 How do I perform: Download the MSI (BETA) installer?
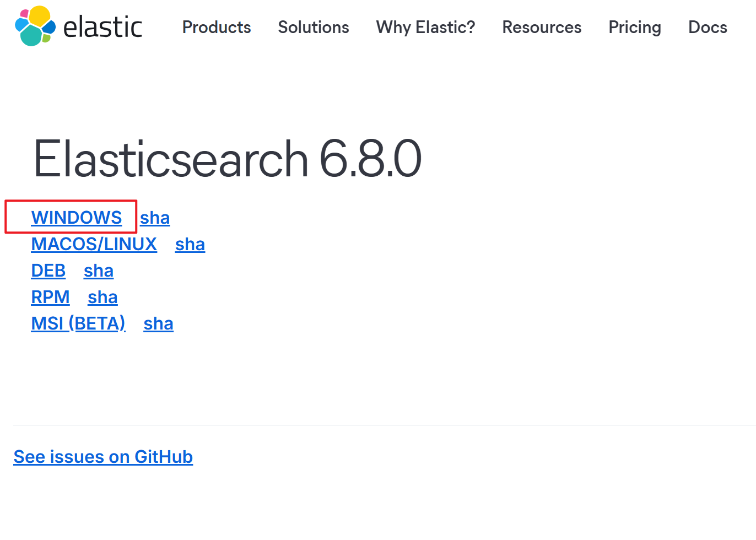(78, 323)
